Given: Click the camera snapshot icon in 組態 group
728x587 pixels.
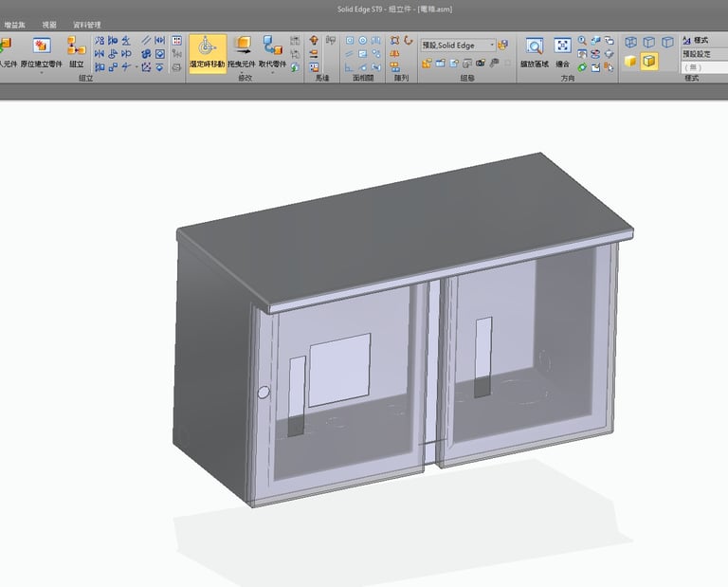Looking at the screenshot, I should click(481, 63).
